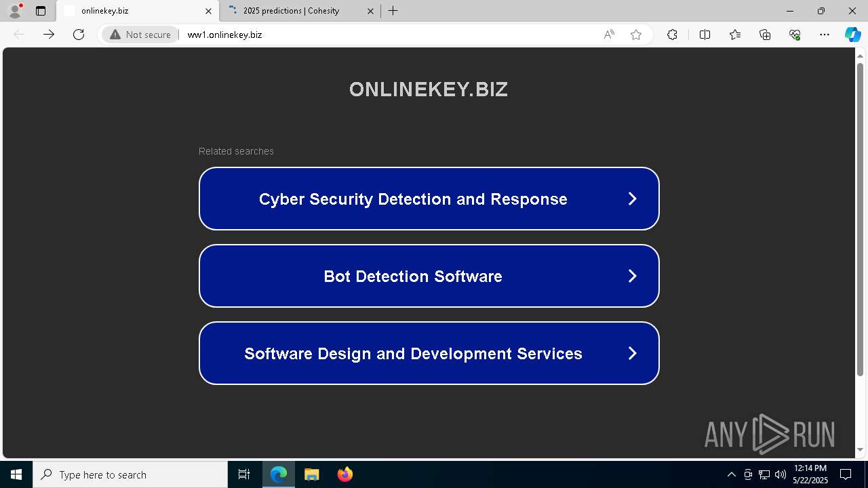This screenshot has width=868, height=488.
Task: Switch to the onlinekey.biz tab
Action: pos(138,11)
